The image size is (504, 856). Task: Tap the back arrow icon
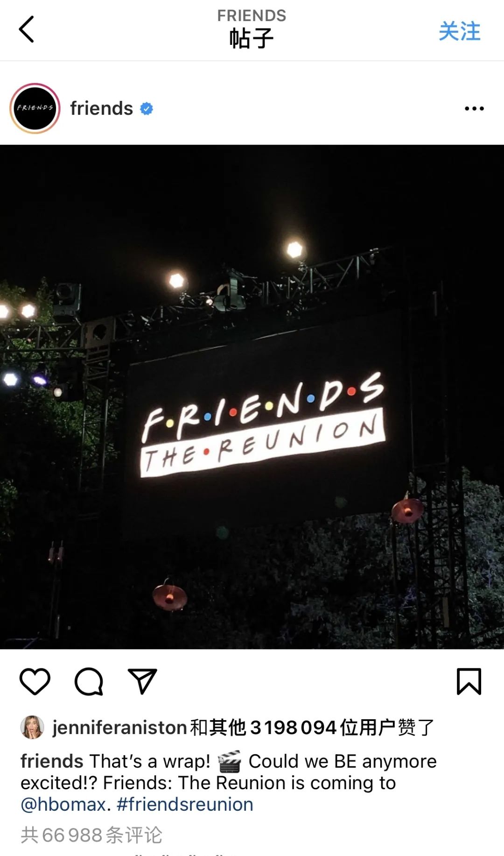[26, 29]
